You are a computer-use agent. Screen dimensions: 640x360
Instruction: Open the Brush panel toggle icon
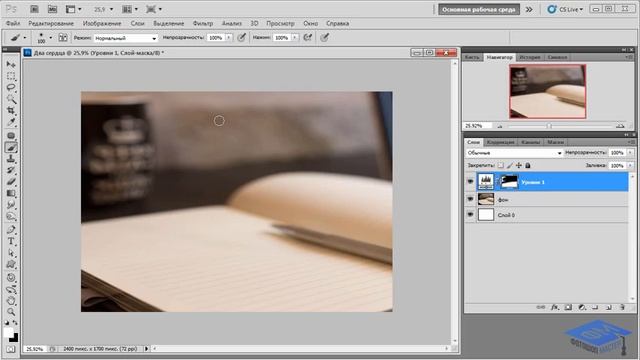pyautogui.click(x=63, y=38)
